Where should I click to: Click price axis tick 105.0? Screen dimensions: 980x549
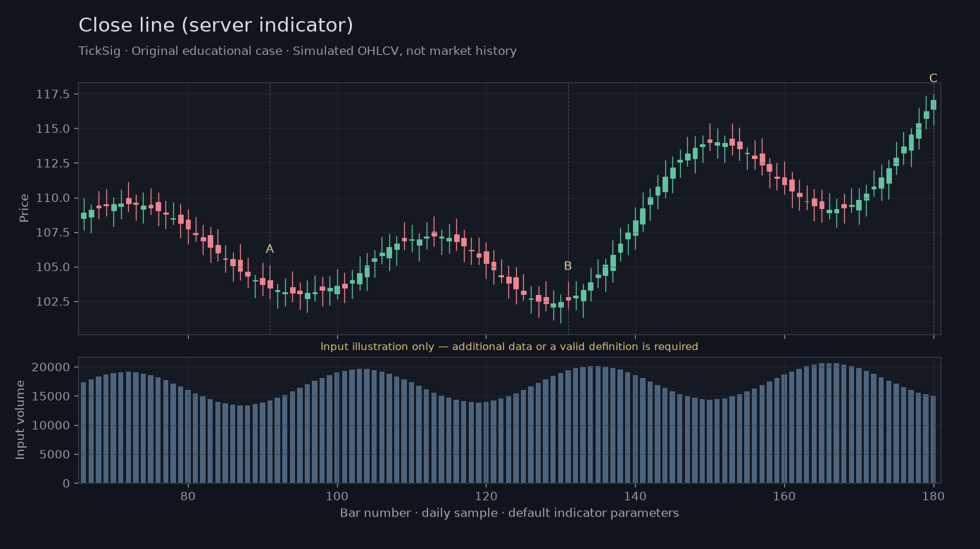click(x=54, y=267)
